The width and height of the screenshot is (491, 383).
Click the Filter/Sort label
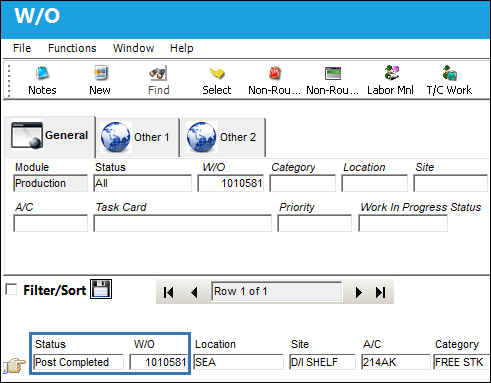coord(55,290)
